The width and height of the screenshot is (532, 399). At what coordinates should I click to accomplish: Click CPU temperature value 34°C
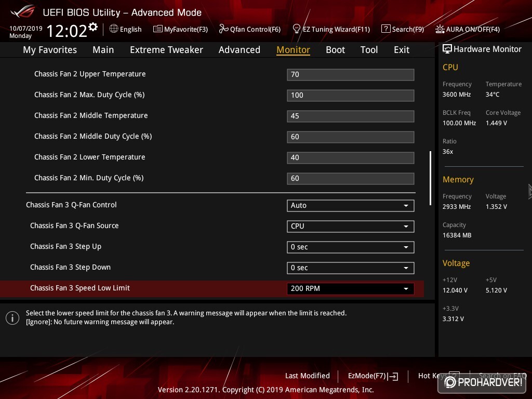(493, 95)
